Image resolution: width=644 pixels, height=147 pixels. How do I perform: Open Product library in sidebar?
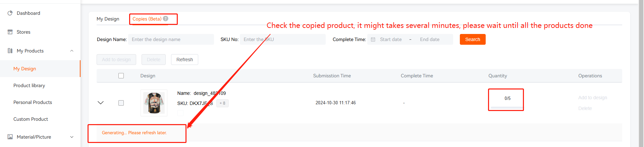coord(29,85)
